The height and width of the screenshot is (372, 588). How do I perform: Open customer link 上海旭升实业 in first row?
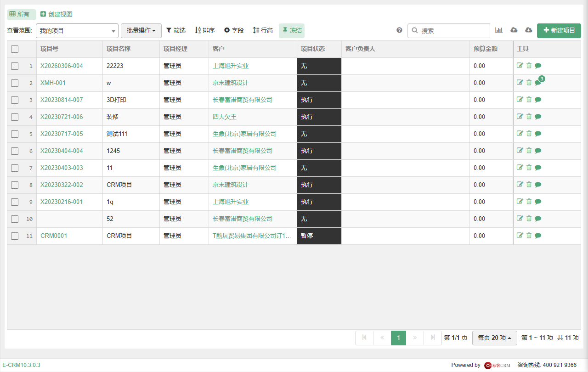tap(231, 66)
